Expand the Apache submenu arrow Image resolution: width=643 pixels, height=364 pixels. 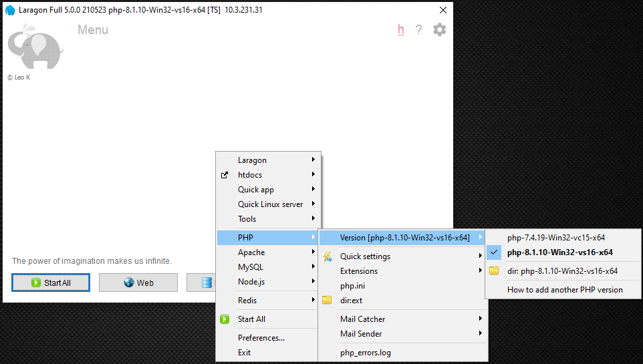[x=313, y=252]
